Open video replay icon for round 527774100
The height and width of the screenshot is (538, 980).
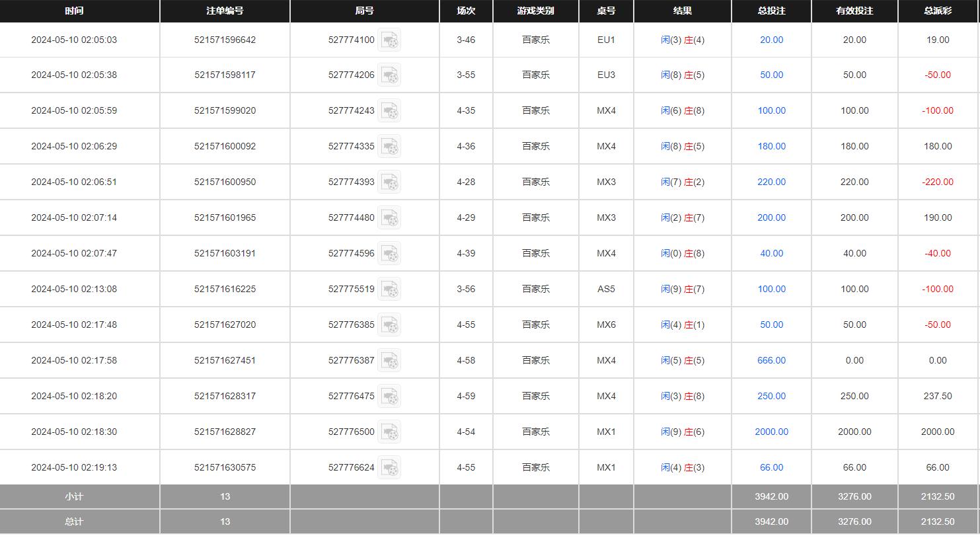[x=389, y=40]
